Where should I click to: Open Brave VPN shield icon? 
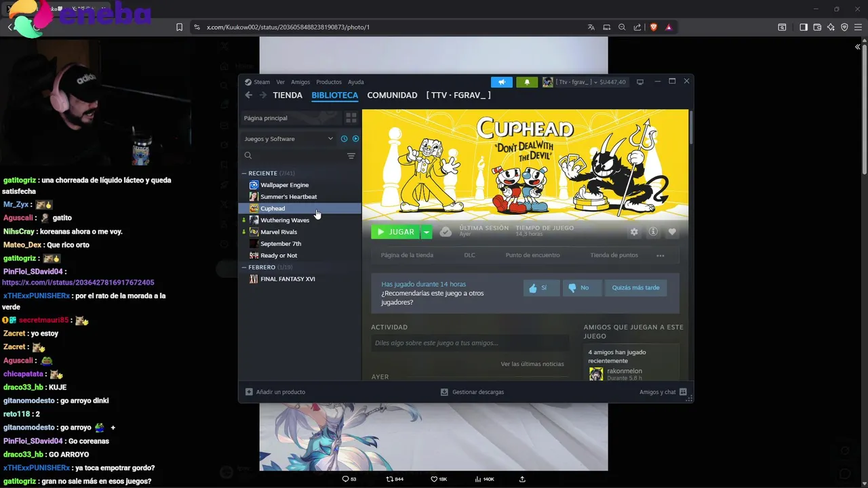click(844, 27)
